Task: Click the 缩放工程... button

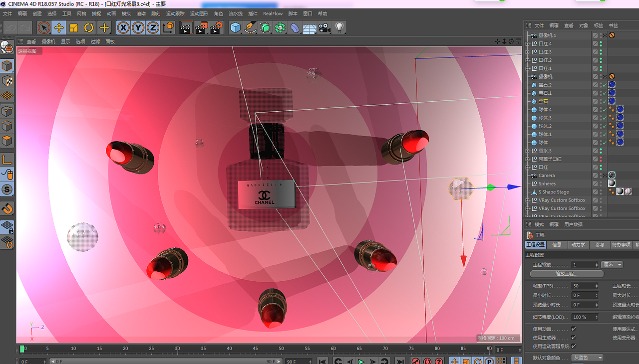Action: (x=567, y=274)
